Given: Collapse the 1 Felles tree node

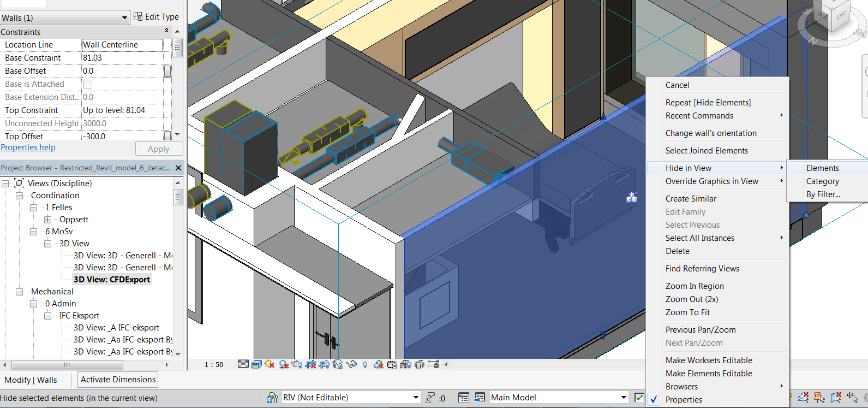Looking at the screenshot, I should click(34, 208).
